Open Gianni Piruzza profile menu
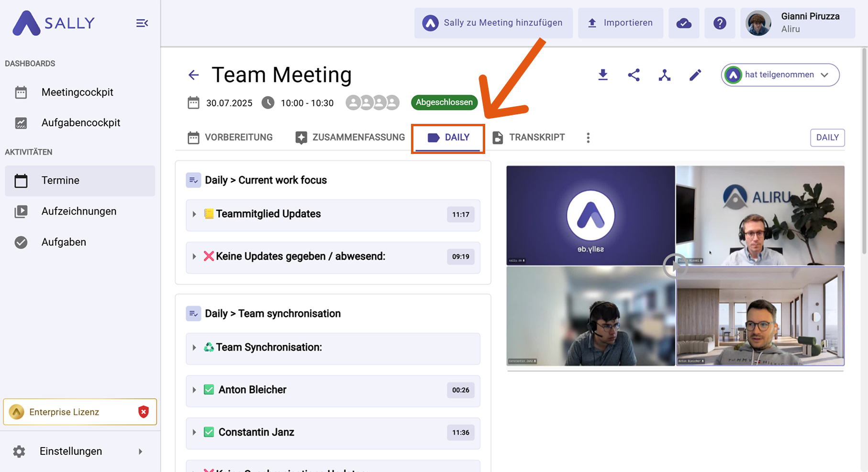Image resolution: width=868 pixels, height=472 pixels. click(798, 23)
